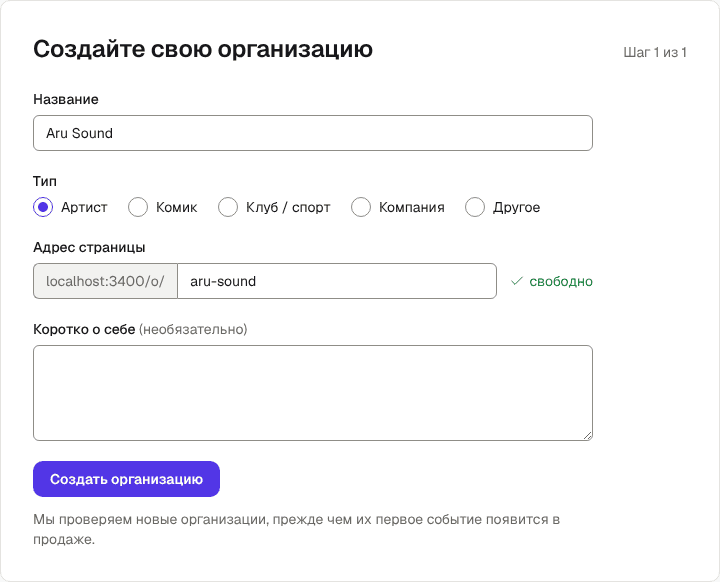Click the (необязательно) hint text
This screenshot has height=582, width=720.
pos(193,329)
